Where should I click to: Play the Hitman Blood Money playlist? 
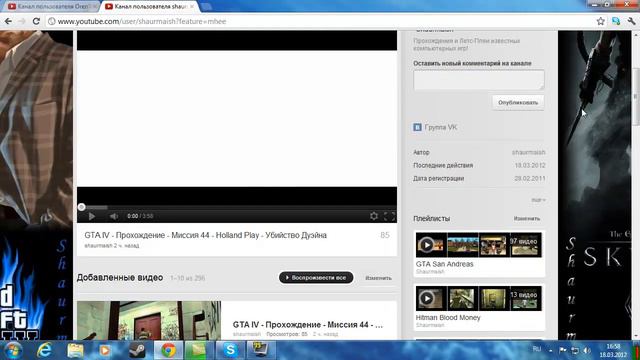427,298
